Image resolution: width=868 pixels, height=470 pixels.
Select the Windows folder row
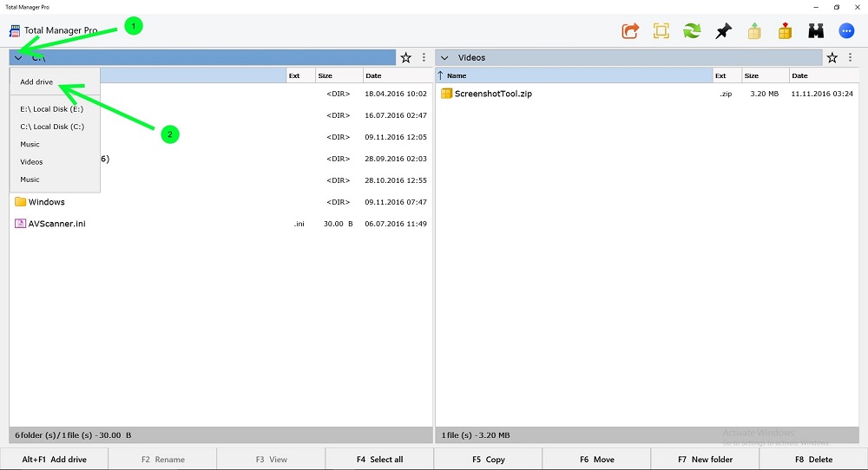220,202
